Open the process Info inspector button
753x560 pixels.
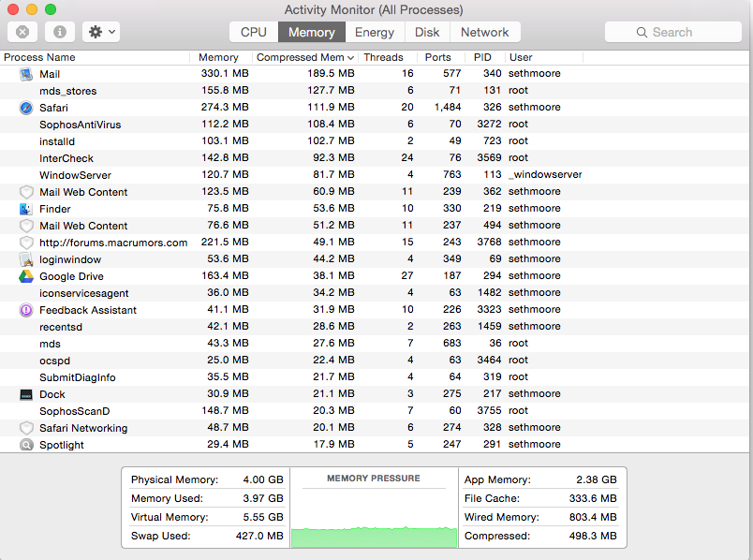coord(60,32)
